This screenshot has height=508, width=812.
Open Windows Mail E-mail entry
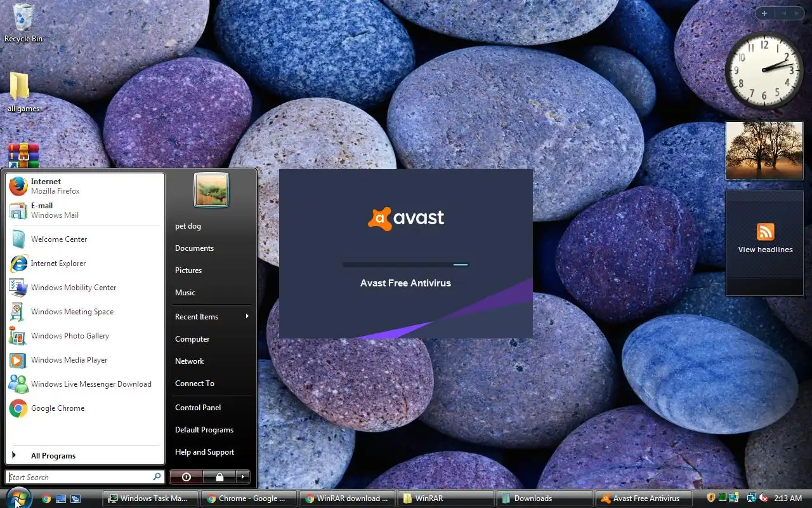tap(85, 210)
